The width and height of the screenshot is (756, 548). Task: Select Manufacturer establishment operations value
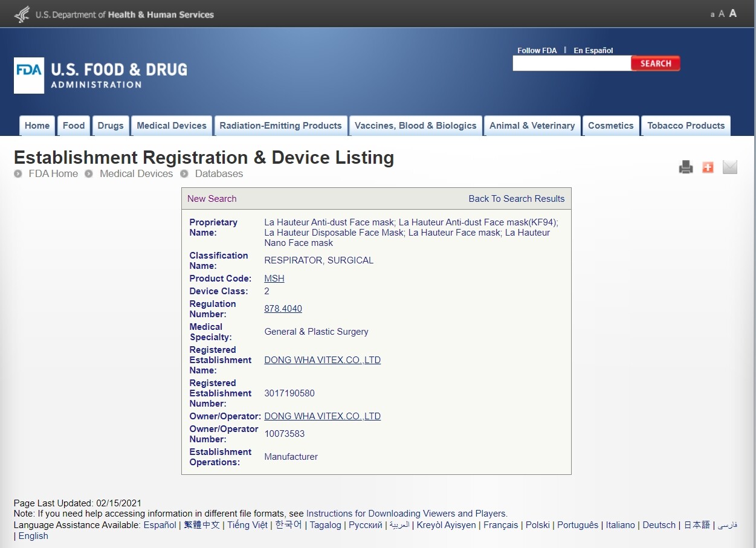tap(291, 457)
